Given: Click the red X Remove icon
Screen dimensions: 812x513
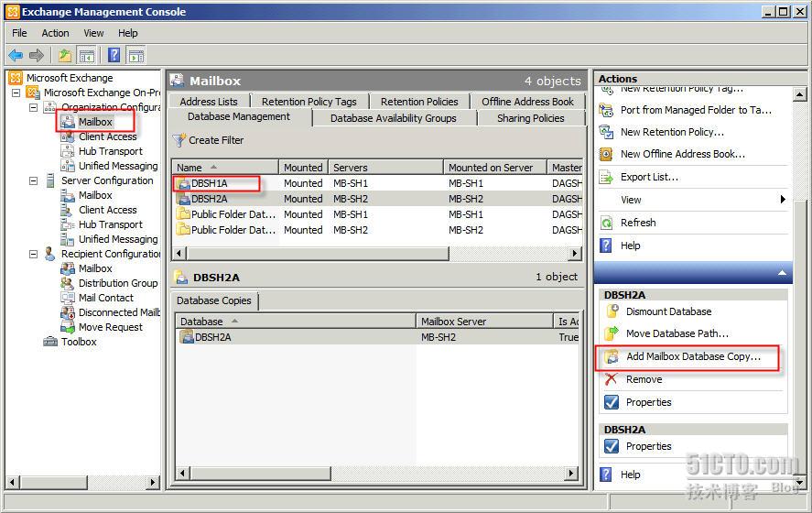Looking at the screenshot, I should point(612,379).
